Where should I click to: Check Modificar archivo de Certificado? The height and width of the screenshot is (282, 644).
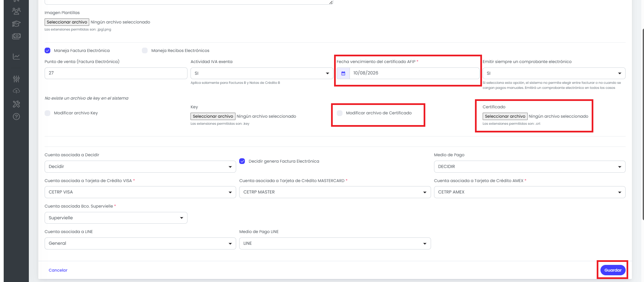pos(340,113)
